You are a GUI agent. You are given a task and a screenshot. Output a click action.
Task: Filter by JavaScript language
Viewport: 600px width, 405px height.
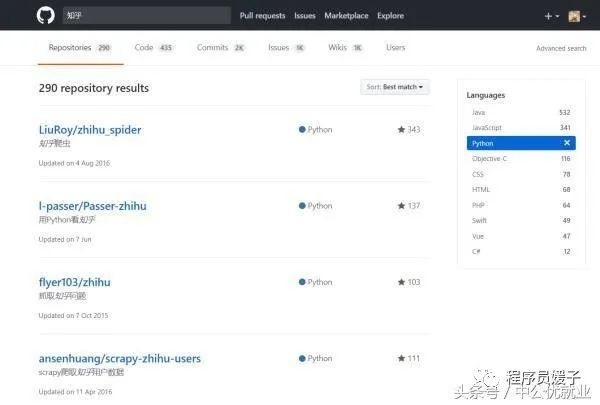pos(521,127)
